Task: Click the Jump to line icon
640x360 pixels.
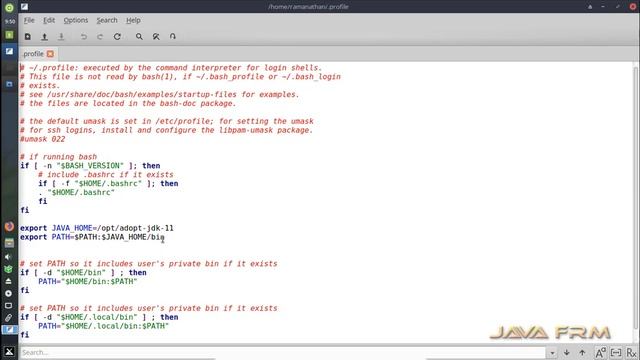Action: coord(173,37)
